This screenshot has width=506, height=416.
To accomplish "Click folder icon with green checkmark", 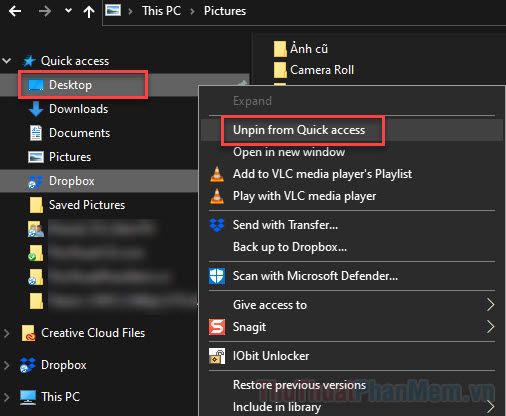I will [x=36, y=253].
